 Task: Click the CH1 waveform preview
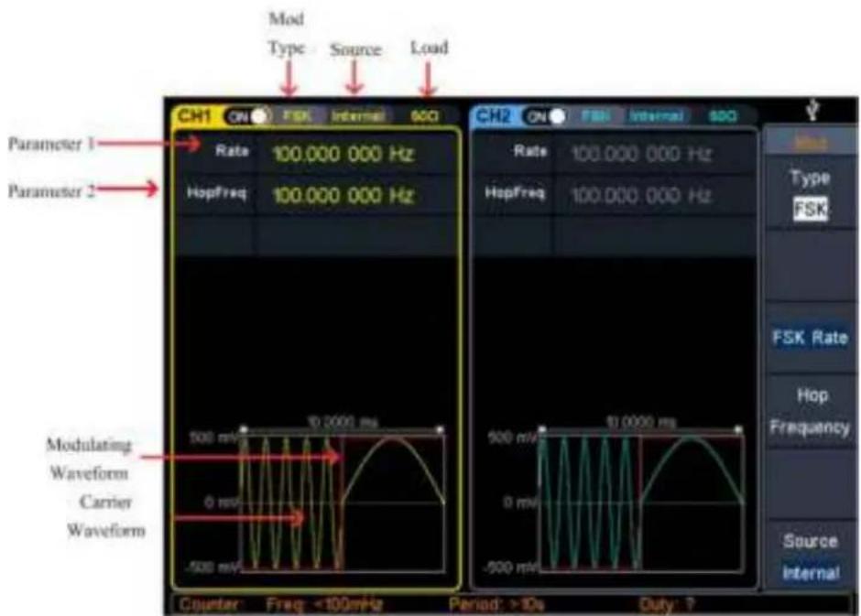[x=342, y=503]
